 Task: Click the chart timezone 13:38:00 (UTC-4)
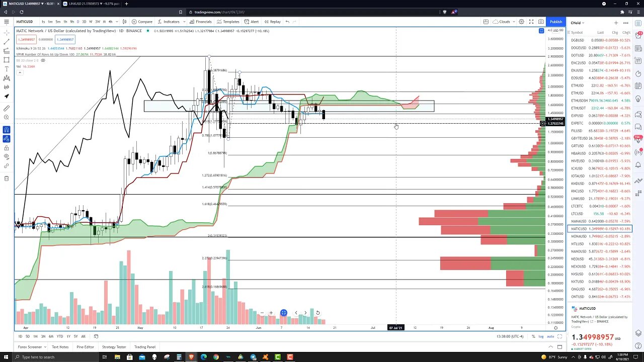510,336
